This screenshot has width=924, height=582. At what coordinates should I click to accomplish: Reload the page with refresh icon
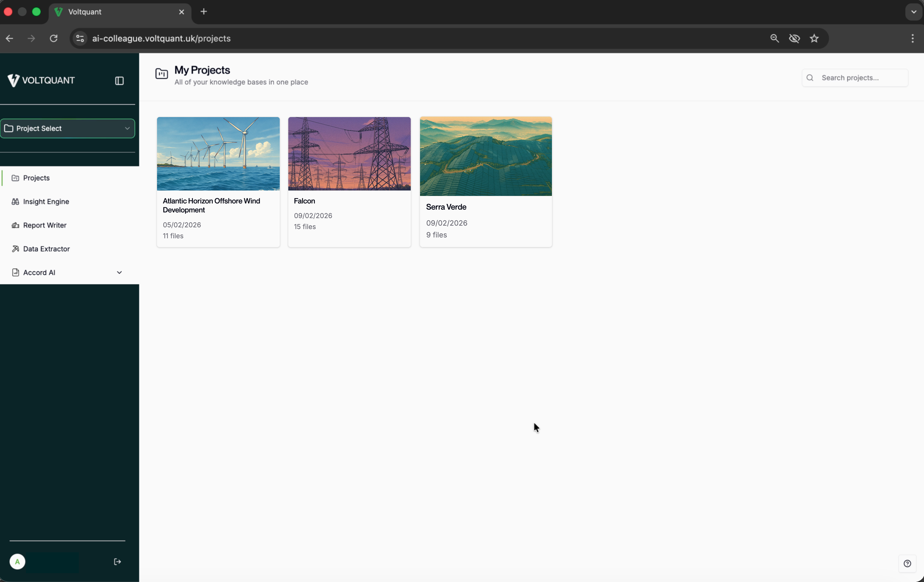pos(54,38)
